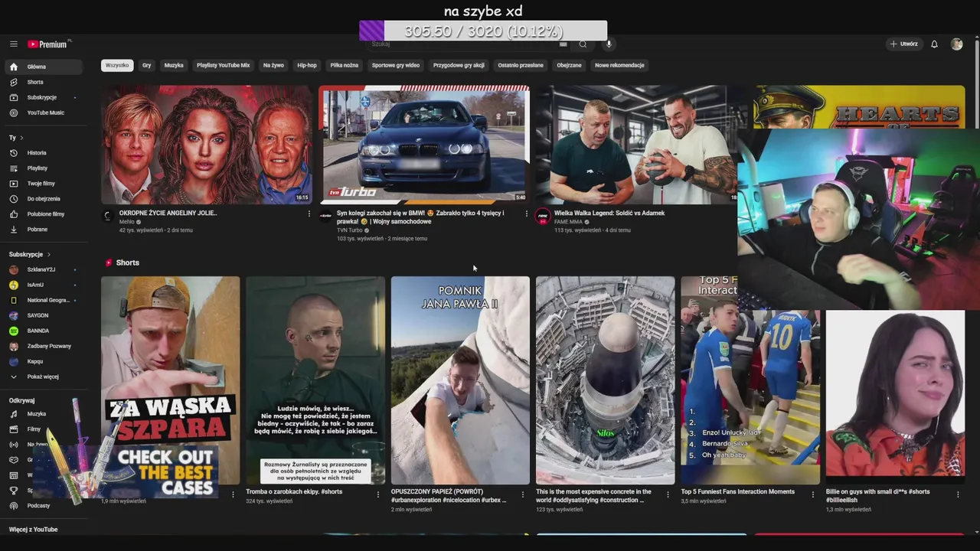Open the Billie Eilish short
Viewport: 980px width, 551px height.
click(895, 397)
